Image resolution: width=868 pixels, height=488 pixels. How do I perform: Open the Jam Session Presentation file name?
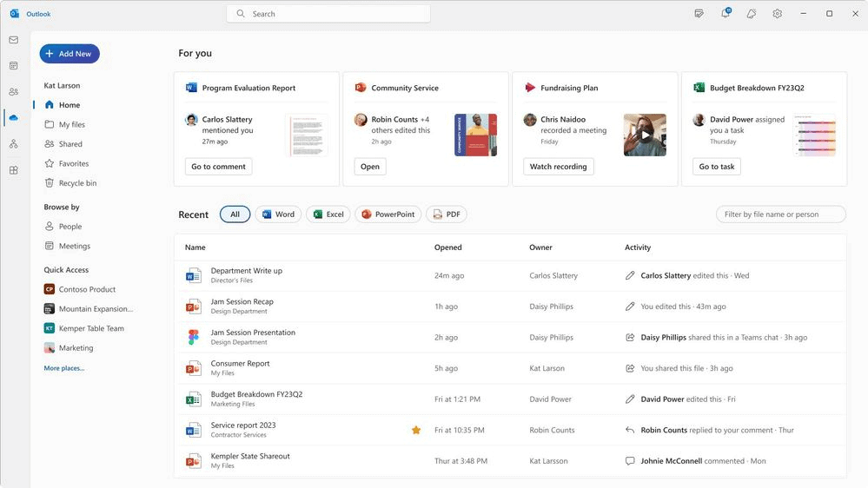pos(253,333)
